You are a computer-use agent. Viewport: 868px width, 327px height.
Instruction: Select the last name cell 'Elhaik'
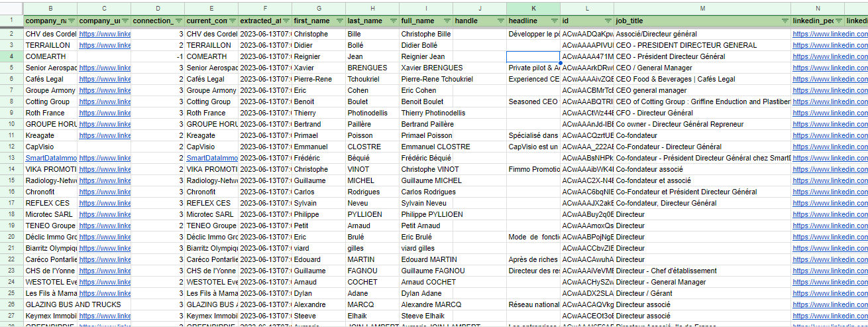(x=372, y=316)
